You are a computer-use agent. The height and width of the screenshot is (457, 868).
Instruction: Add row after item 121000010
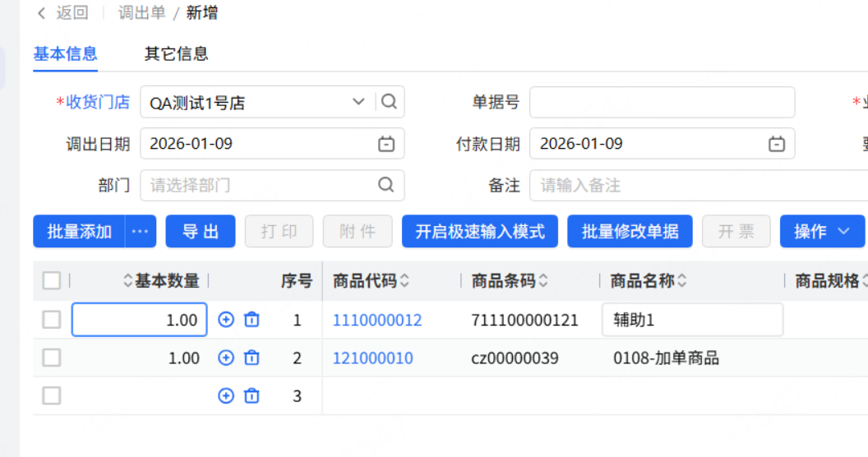pyautogui.click(x=226, y=358)
